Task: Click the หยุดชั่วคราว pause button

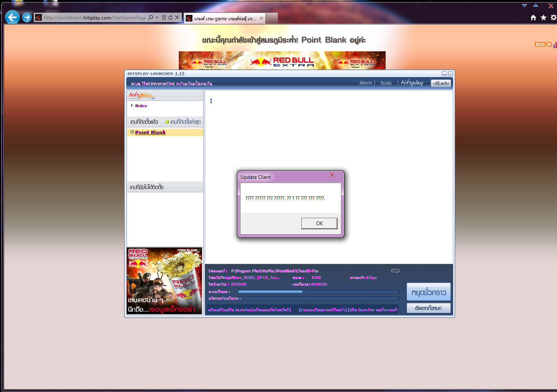Action: (429, 292)
